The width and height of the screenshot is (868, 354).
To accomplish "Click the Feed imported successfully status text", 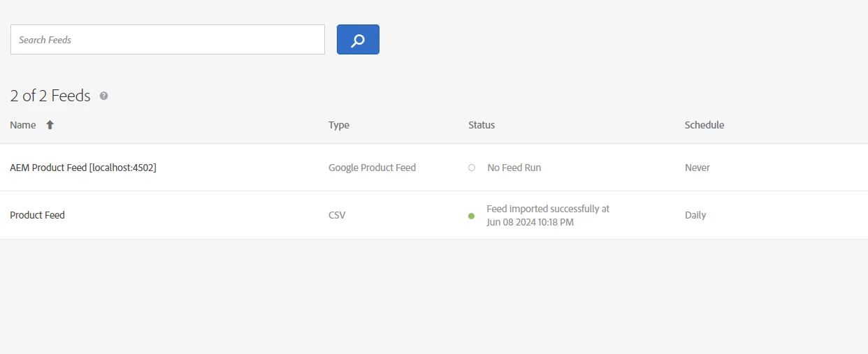I will (x=548, y=209).
